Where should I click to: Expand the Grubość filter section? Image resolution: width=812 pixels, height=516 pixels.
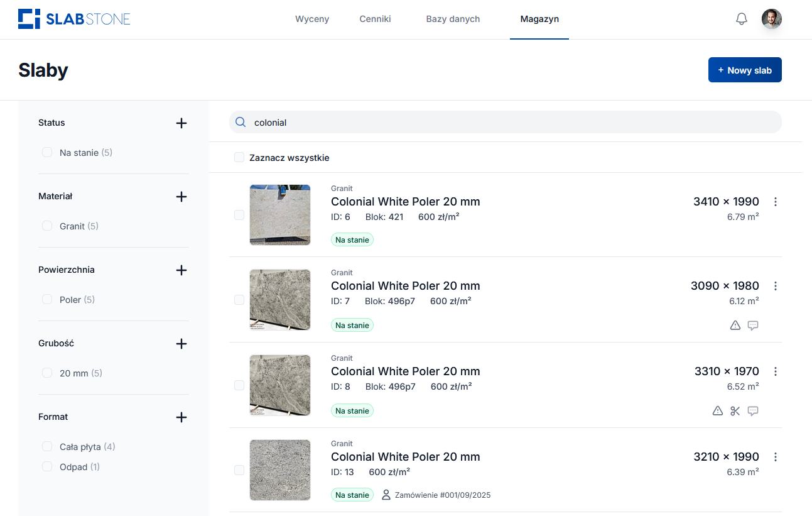click(181, 344)
